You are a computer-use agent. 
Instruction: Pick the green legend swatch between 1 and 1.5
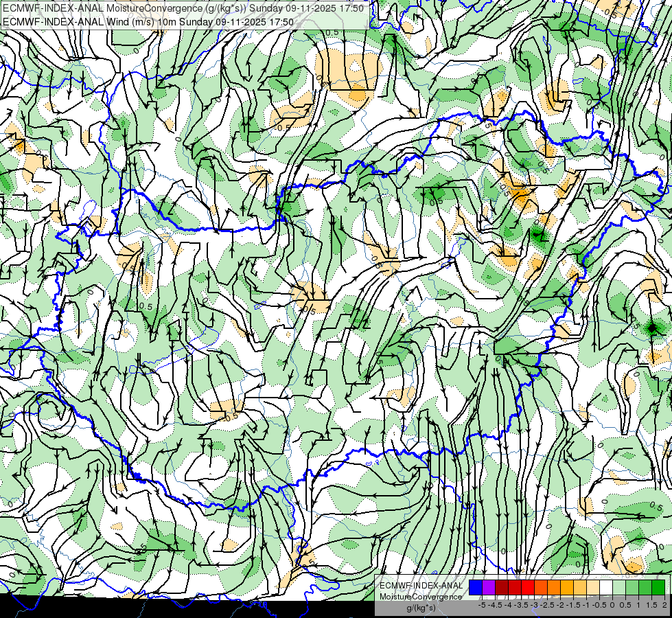645,587
